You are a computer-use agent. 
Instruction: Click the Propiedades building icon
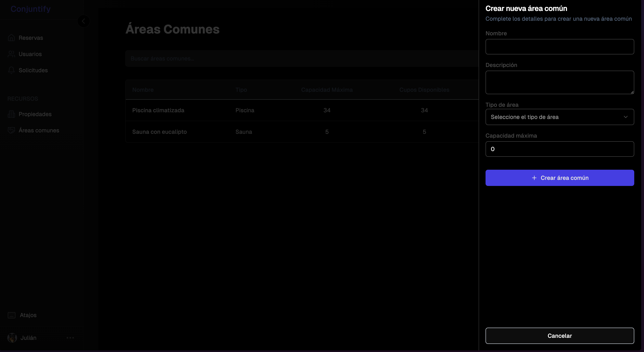click(x=11, y=114)
